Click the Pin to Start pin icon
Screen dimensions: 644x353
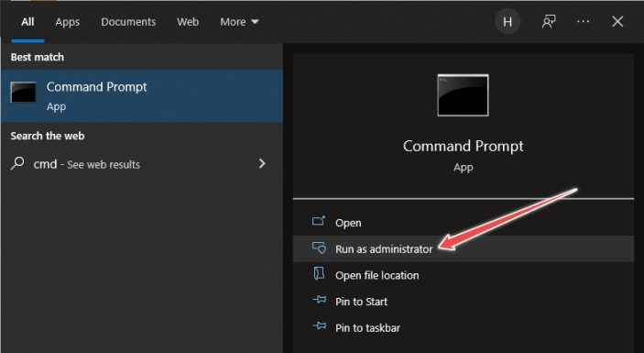click(319, 300)
